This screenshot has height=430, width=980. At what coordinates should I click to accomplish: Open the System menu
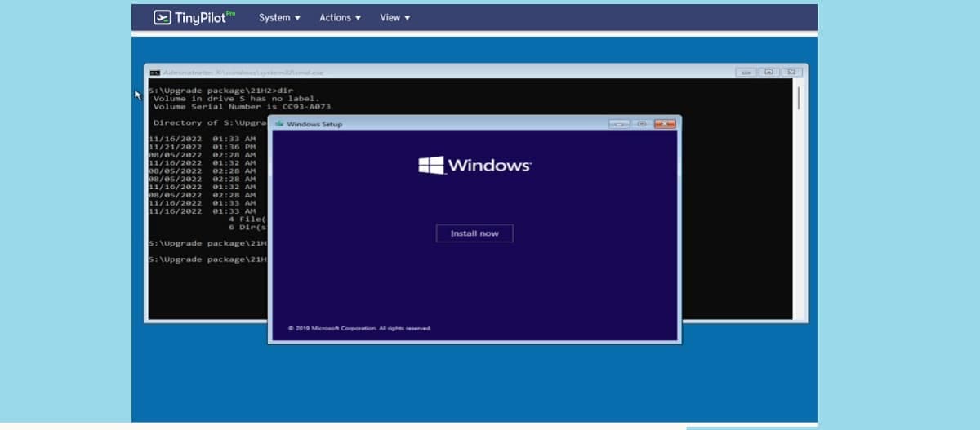[x=279, y=17]
